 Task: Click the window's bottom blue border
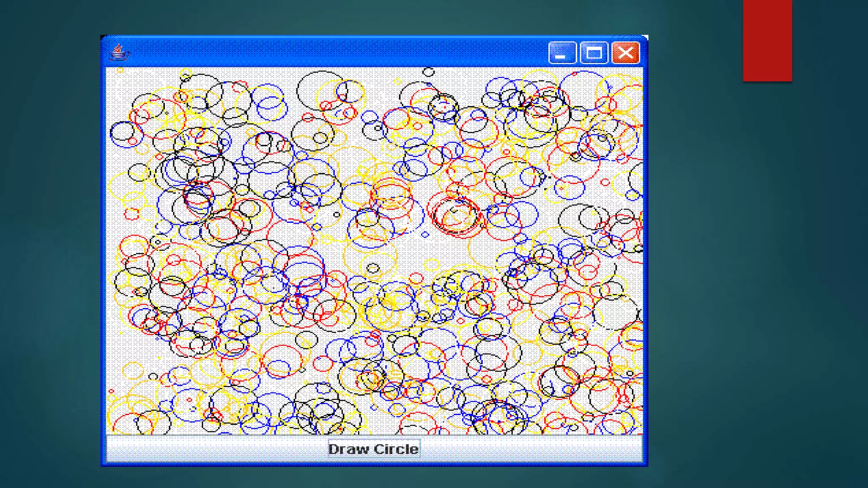click(373, 464)
